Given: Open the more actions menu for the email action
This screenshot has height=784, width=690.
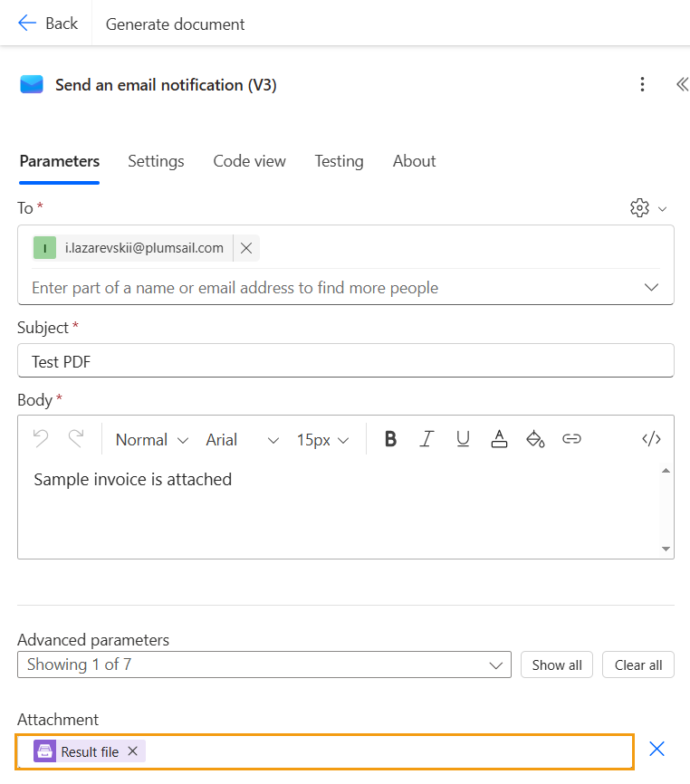Looking at the screenshot, I should tap(642, 84).
